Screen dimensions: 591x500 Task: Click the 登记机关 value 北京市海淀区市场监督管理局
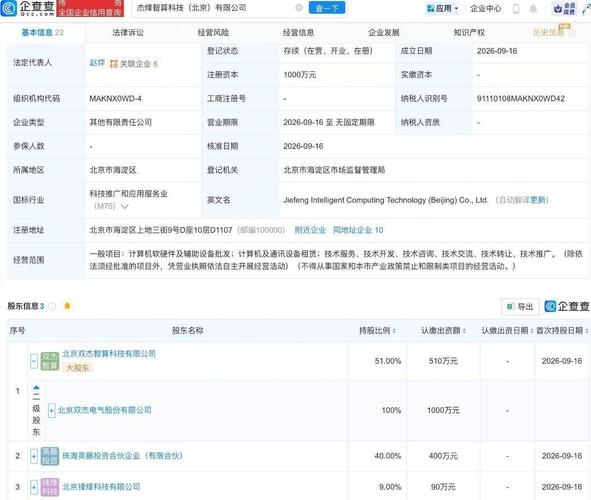point(334,170)
